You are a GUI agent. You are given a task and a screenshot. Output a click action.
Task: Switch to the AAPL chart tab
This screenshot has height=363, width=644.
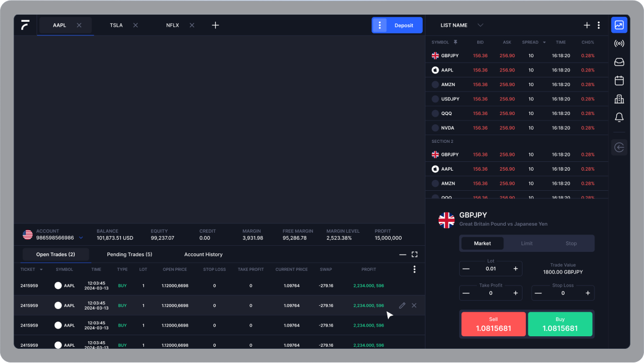59,25
